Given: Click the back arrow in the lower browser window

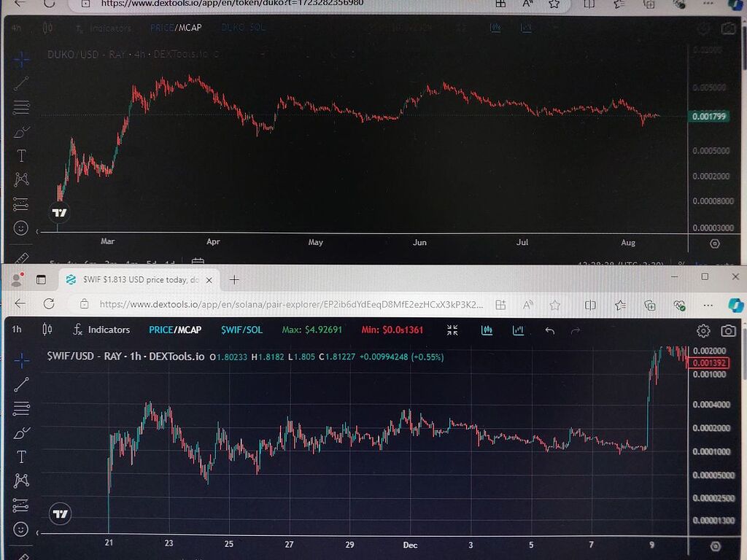Looking at the screenshot, I should click(20, 304).
